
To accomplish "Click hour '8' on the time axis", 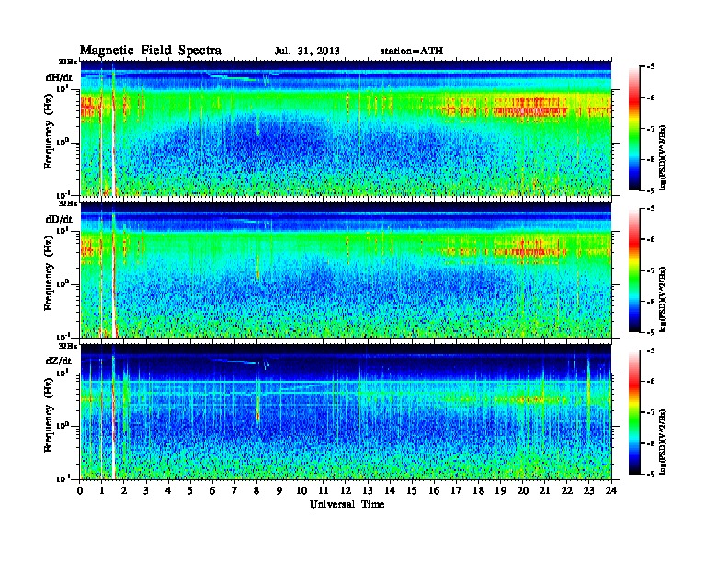I will tap(256, 490).
